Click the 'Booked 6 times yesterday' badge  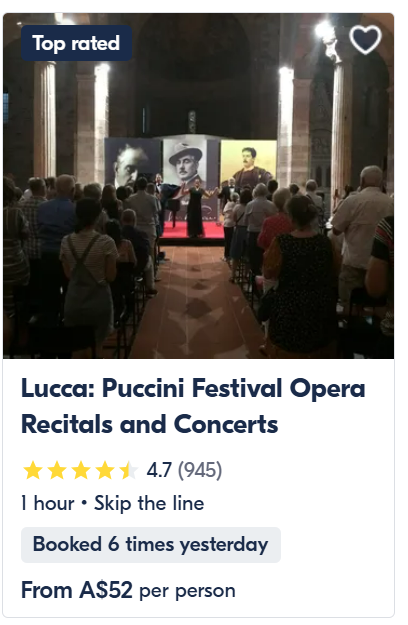coord(151,545)
